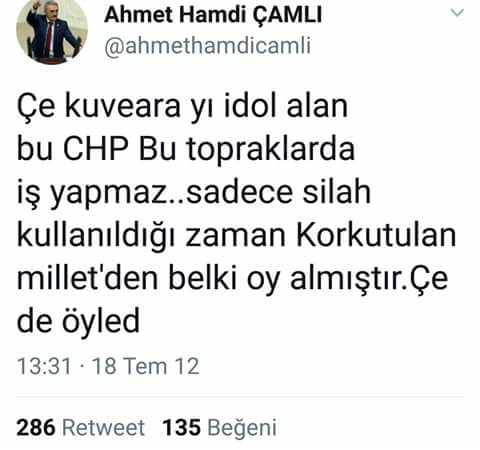This screenshot has height=450, width=480.
Task: Click the Beğeni label
Action: coord(242,429)
